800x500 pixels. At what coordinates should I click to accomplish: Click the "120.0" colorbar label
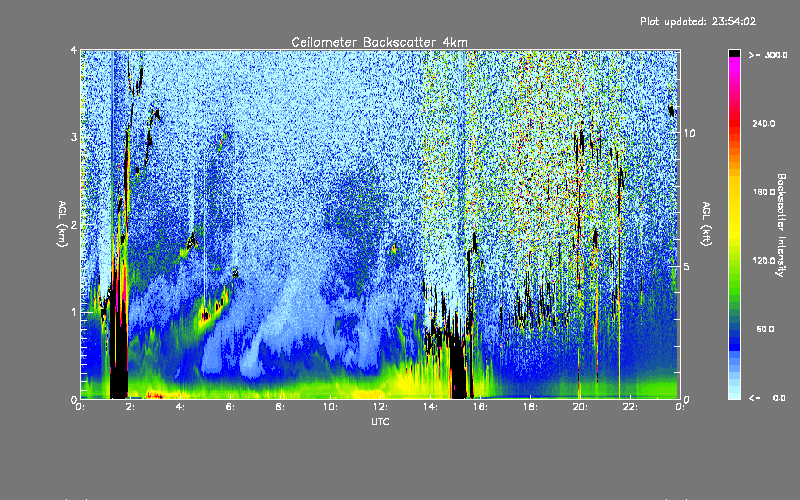[764, 260]
